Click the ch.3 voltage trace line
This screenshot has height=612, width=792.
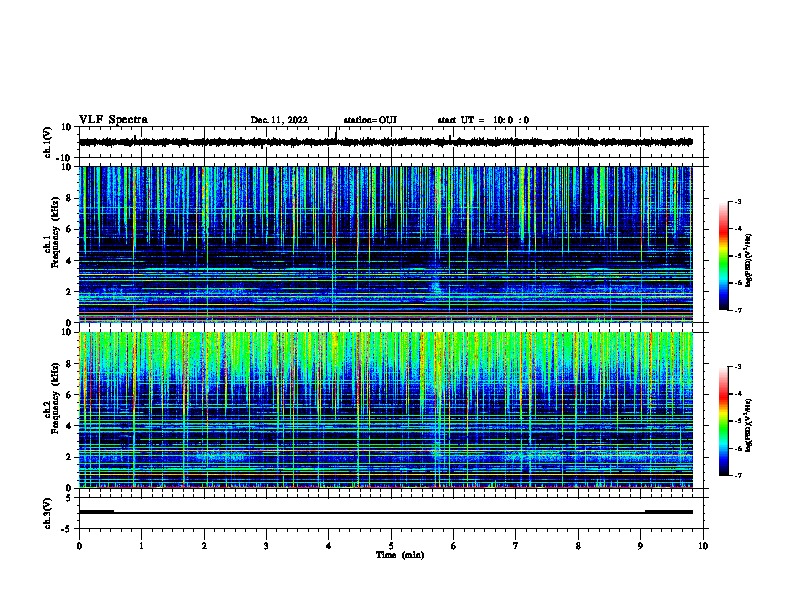coord(386,512)
